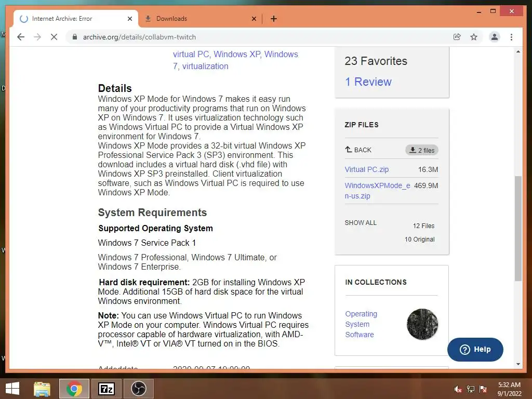532x399 pixels.
Task: Download Virtual PC.zip
Action: tap(367, 169)
